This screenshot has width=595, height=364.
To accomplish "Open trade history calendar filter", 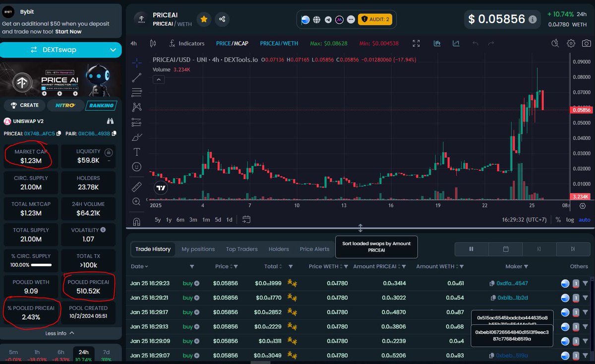I will [x=506, y=249].
